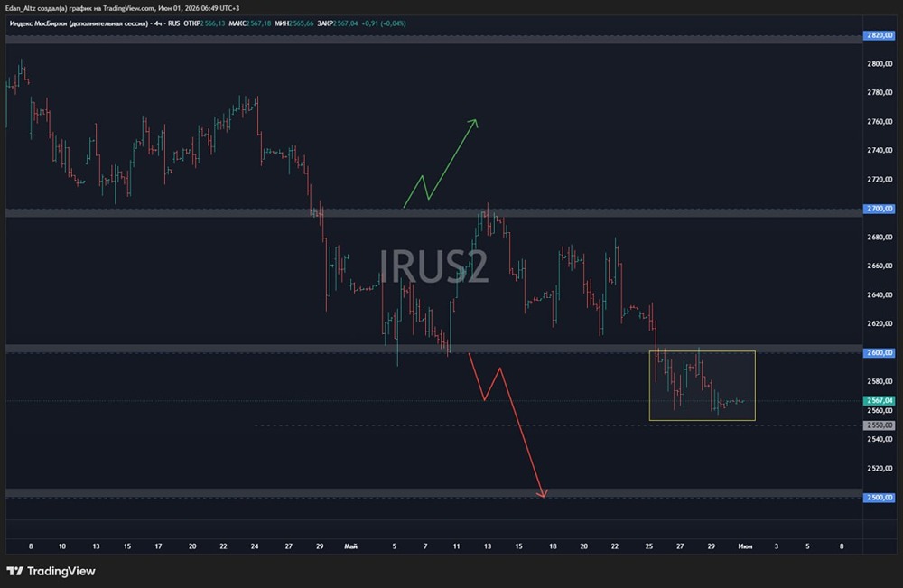Image resolution: width=903 pixels, height=588 pixels.
Task: Click the date label 11 on the time axis
Action: coord(456,546)
